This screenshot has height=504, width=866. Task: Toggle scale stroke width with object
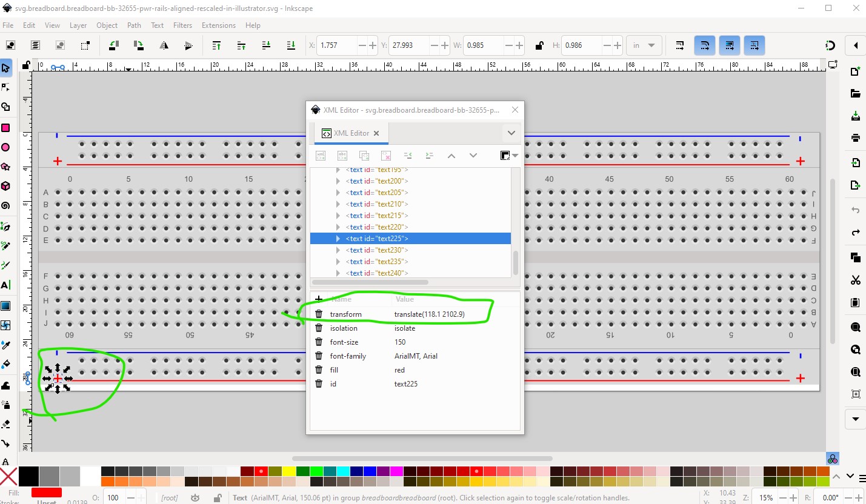click(x=680, y=45)
